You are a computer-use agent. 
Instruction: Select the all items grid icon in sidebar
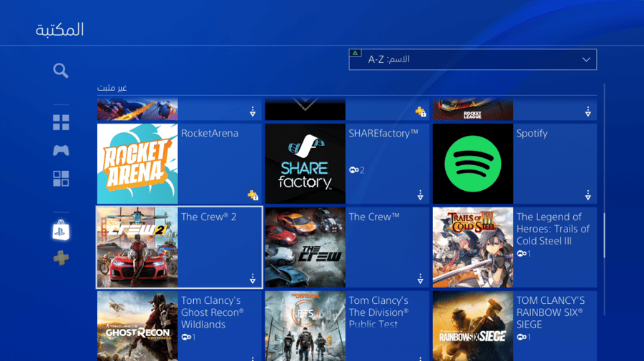click(61, 122)
